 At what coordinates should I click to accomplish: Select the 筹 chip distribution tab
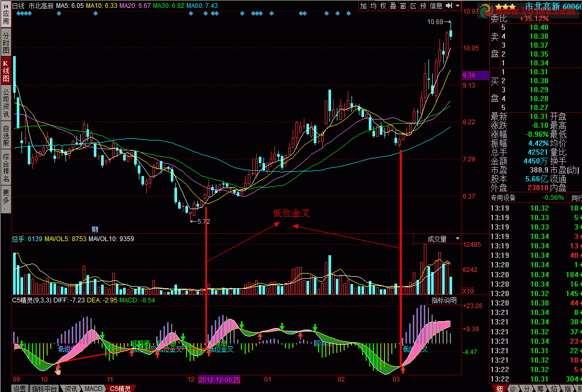[x=540, y=388]
